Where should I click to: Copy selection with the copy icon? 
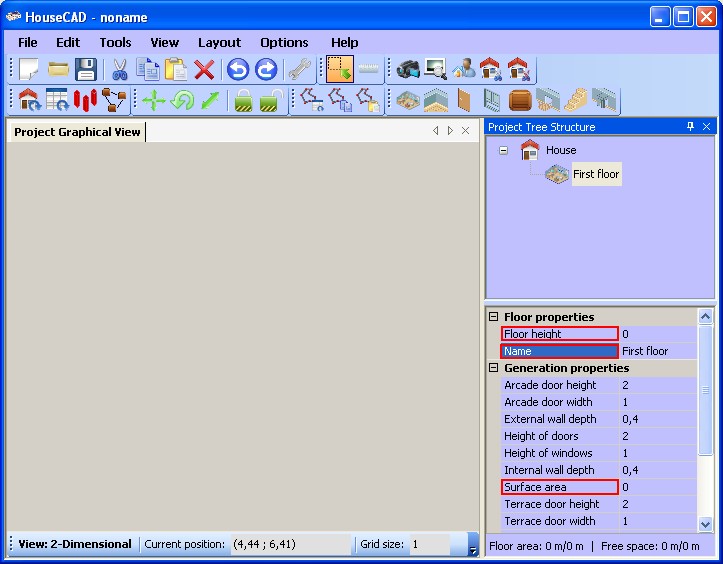pos(148,69)
